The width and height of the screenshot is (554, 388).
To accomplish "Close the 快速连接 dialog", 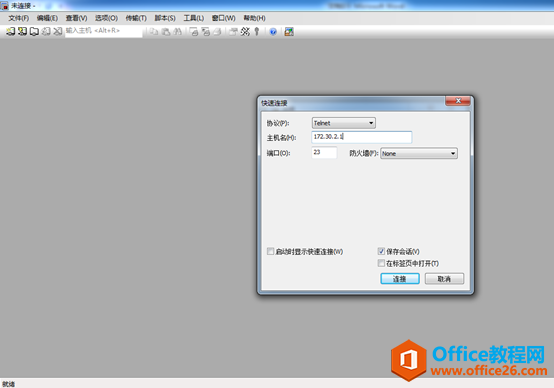I will pyautogui.click(x=458, y=101).
